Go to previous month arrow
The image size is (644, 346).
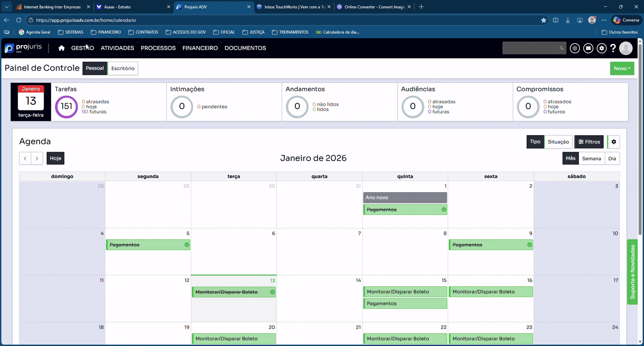(x=25, y=158)
